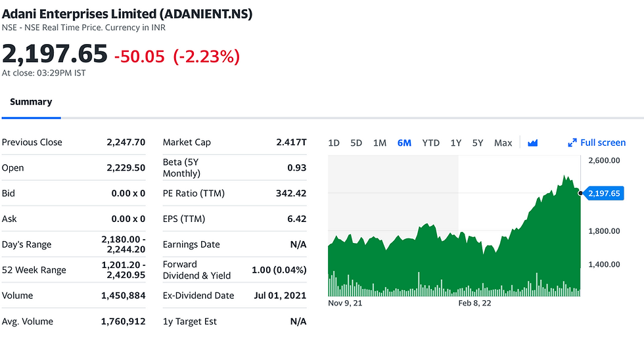Click the Market Cap label
The height and width of the screenshot is (356, 644).
187,143
